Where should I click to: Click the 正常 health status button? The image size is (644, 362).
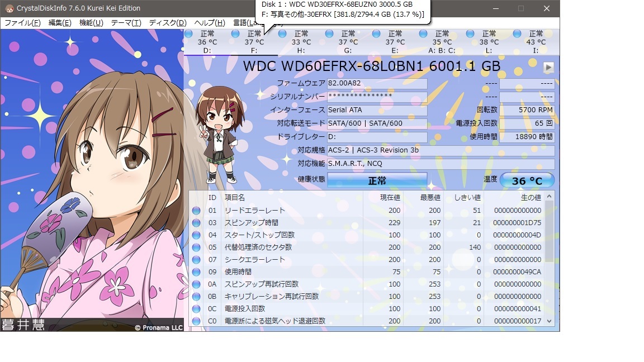[x=377, y=180]
